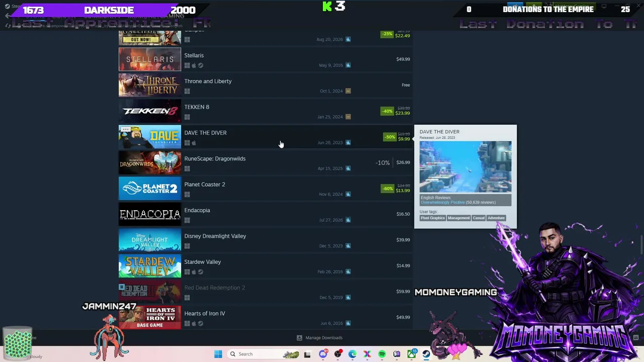The height and width of the screenshot is (362, 644).
Task: Open the Stardew Valley title link
Action: [x=202, y=262]
